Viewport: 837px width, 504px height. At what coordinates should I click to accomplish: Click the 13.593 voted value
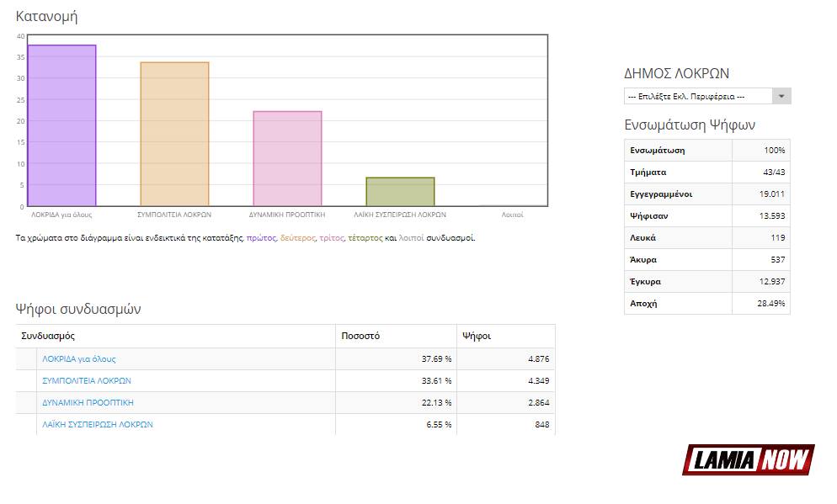tap(772, 216)
